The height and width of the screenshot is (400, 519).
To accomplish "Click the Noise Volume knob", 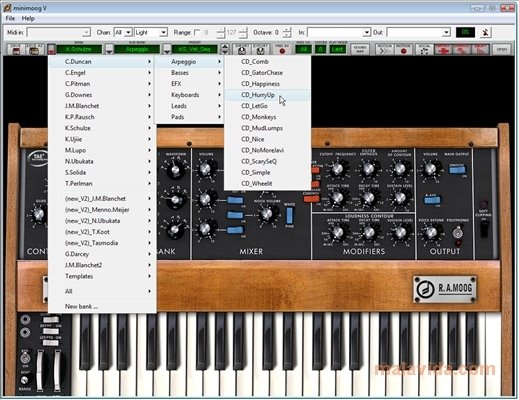I will pyautogui.click(x=267, y=214).
